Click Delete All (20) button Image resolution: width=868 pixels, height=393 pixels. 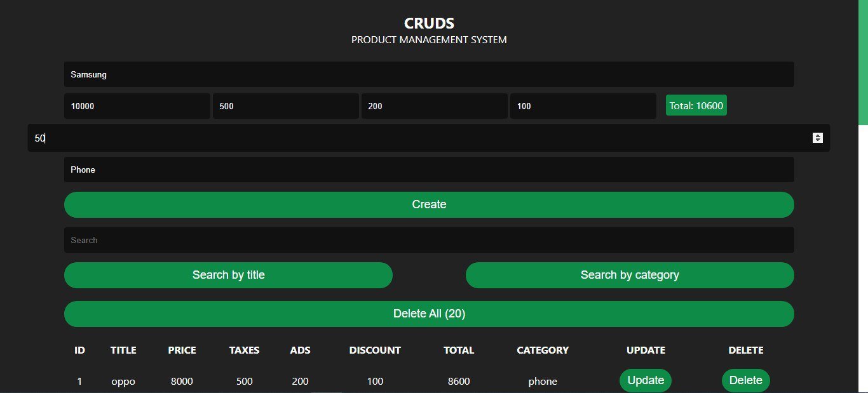(x=429, y=314)
